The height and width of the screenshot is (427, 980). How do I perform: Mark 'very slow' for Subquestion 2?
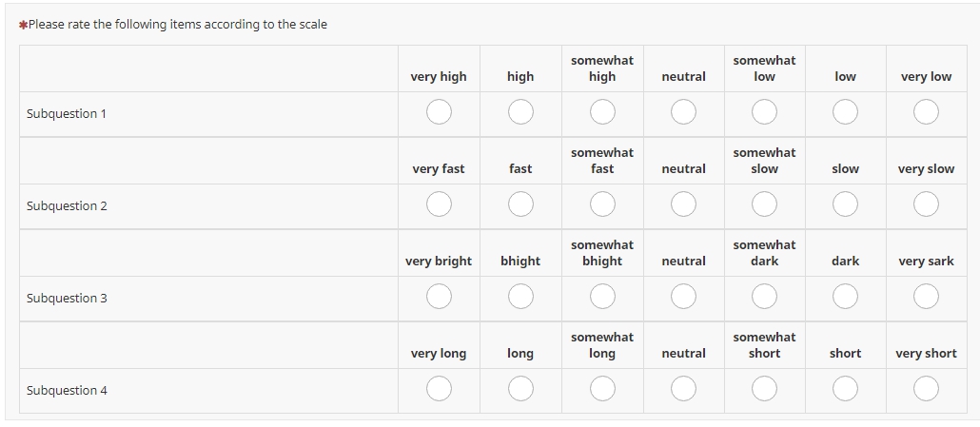[926, 204]
